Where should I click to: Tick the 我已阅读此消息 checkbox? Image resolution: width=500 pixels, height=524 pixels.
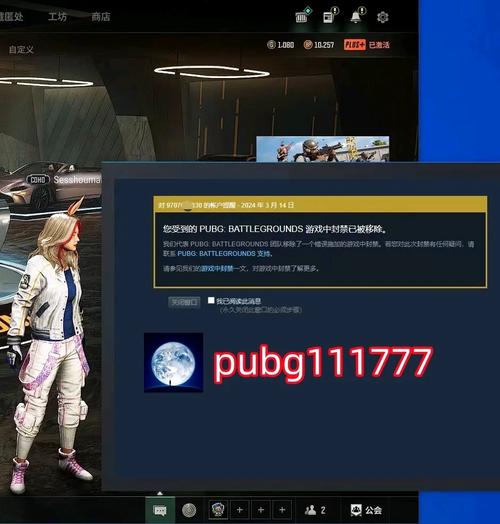[211, 300]
